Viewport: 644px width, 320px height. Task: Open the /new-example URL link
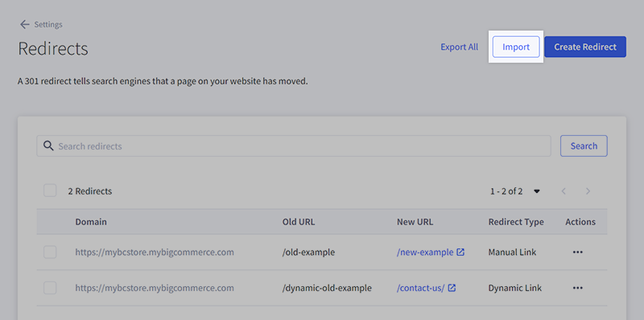coord(425,252)
